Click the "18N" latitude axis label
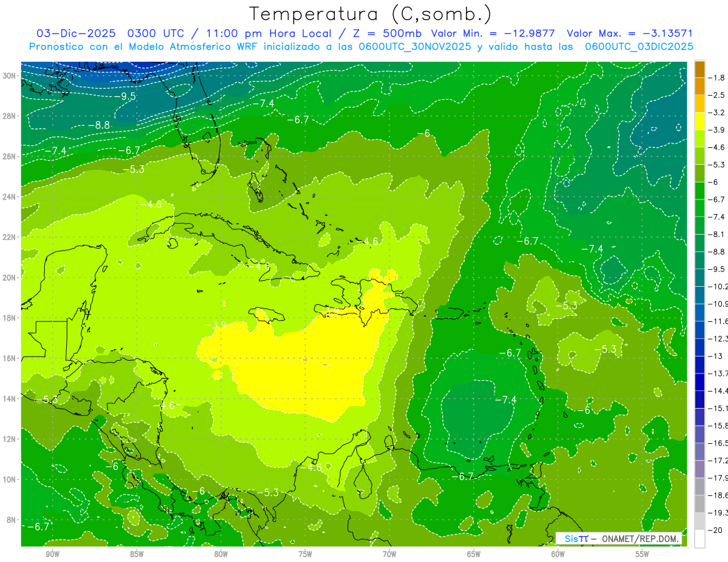The height and width of the screenshot is (562, 728). (9, 318)
